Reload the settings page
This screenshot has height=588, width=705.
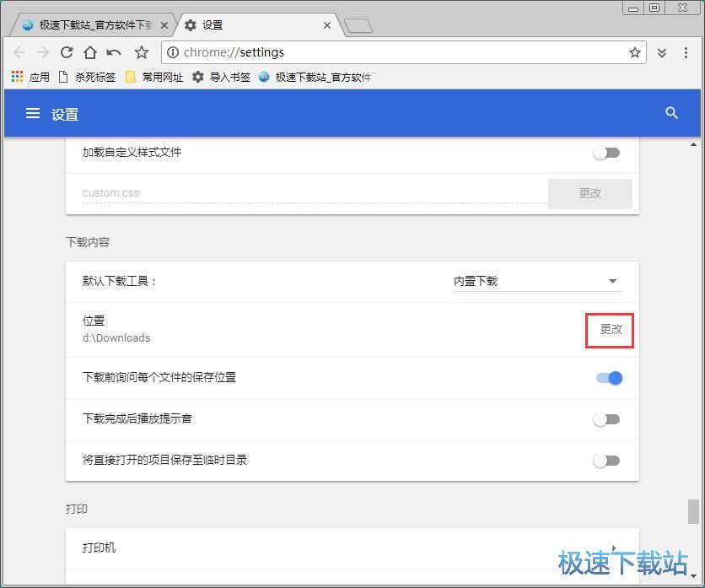pos(67,52)
